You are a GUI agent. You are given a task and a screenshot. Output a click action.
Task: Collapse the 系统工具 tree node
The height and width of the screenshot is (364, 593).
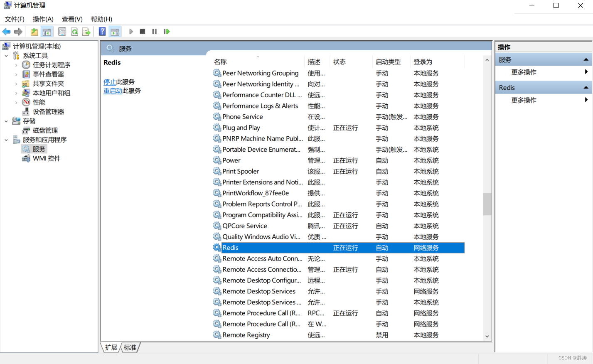pos(6,56)
